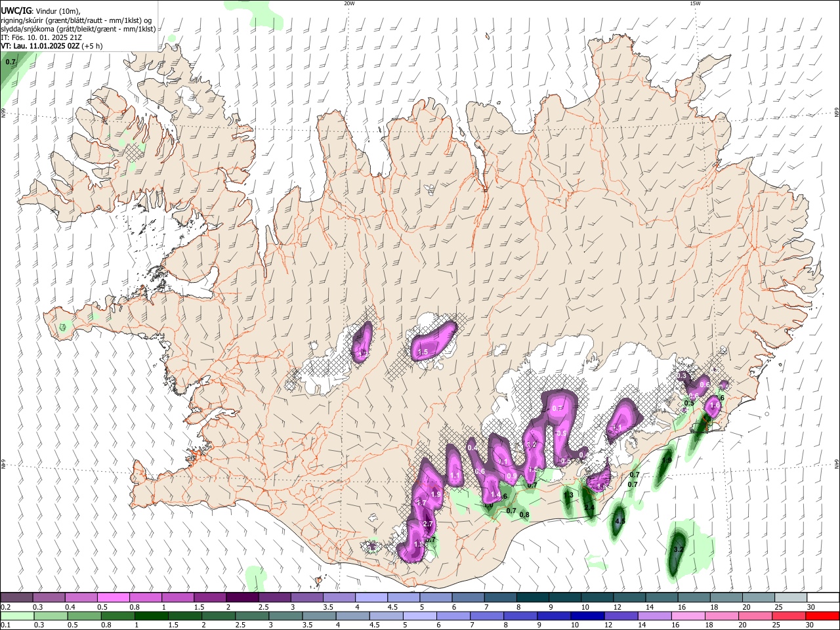This screenshot has width=840, height=630.
Task: Click the black 0.8 value near the south coast
Action: pos(524,514)
